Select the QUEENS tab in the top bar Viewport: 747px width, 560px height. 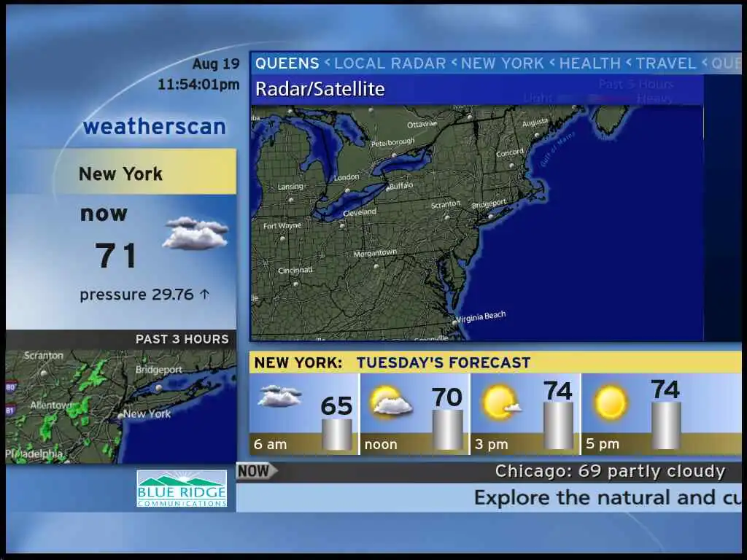click(287, 63)
